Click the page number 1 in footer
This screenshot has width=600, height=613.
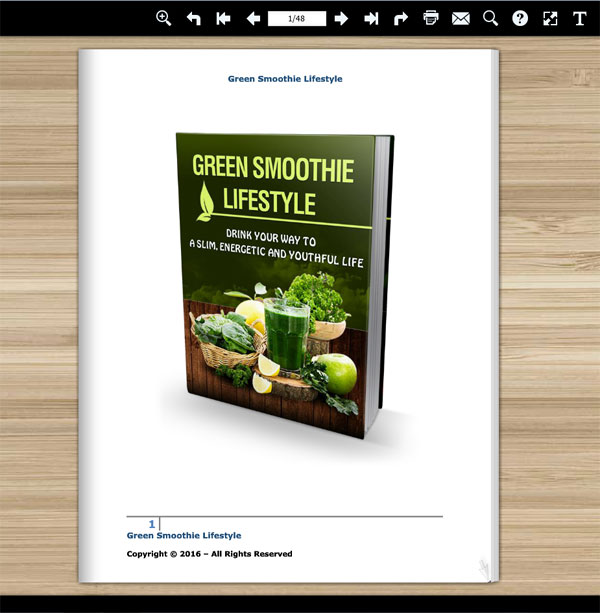tap(152, 524)
